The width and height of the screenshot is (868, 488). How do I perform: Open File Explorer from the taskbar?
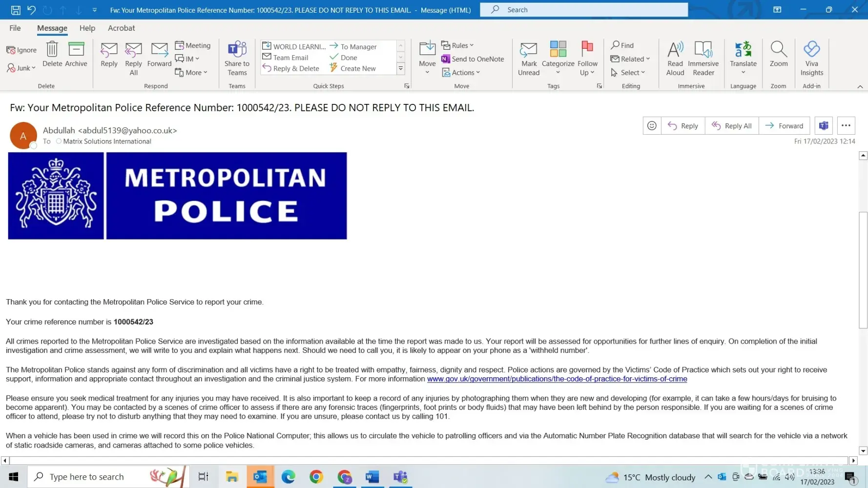click(232, 477)
